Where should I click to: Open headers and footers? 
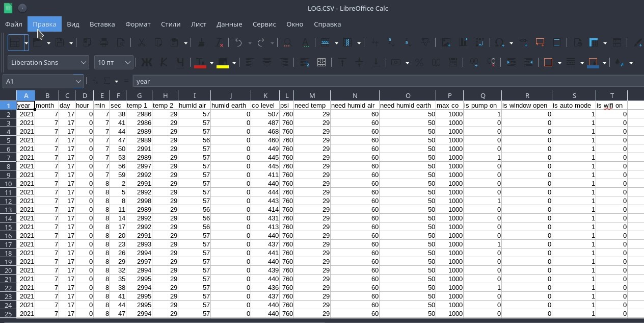557,43
